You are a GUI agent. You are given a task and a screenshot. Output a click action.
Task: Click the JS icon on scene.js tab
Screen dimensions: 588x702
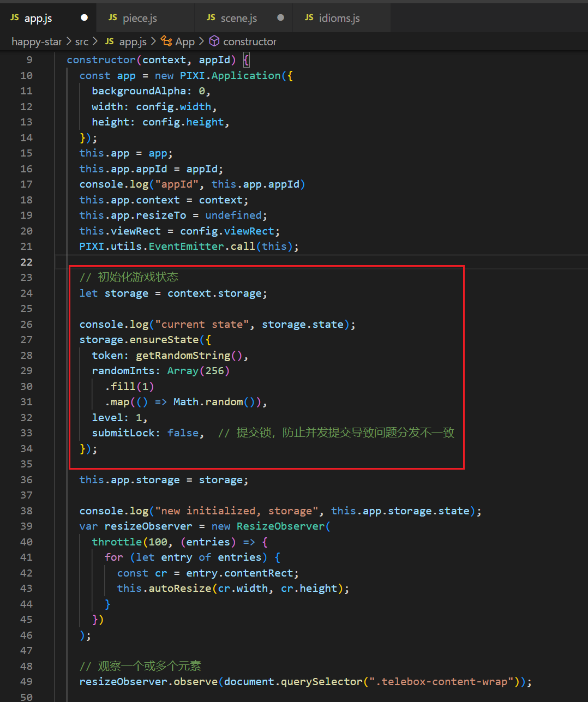[211, 17]
